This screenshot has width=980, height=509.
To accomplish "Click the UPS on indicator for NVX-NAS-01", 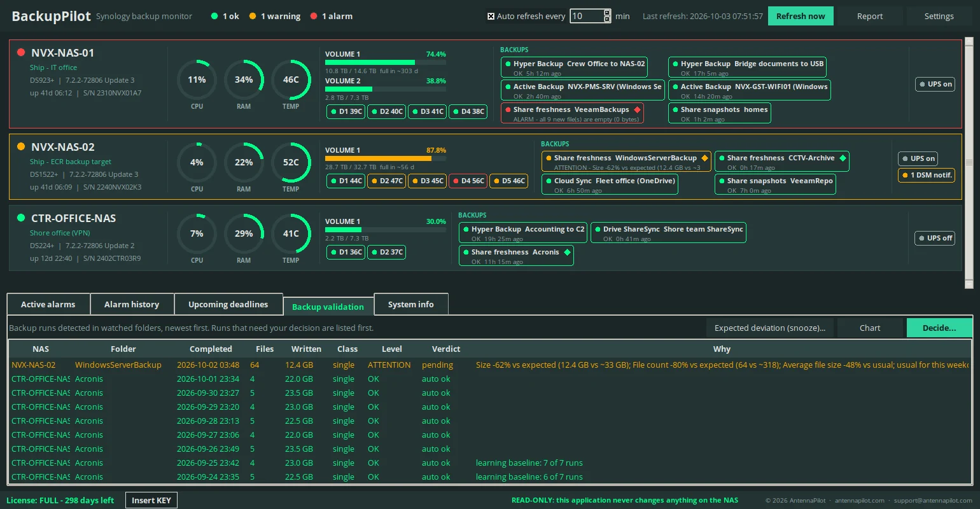I will tap(935, 84).
